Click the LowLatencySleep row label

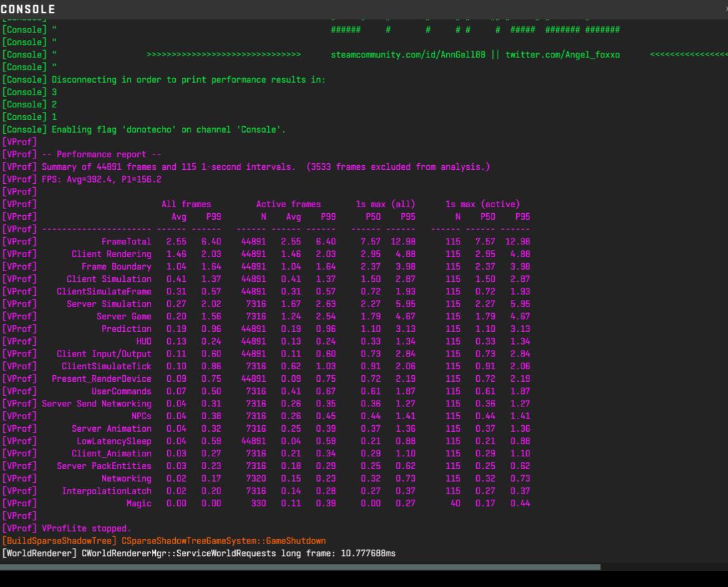[114, 441]
